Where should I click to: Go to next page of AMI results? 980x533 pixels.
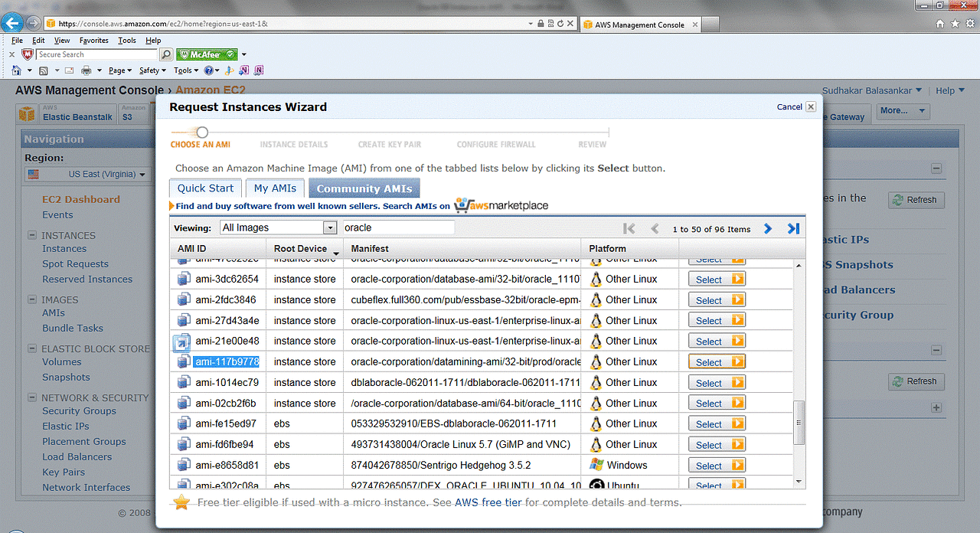[x=768, y=228]
